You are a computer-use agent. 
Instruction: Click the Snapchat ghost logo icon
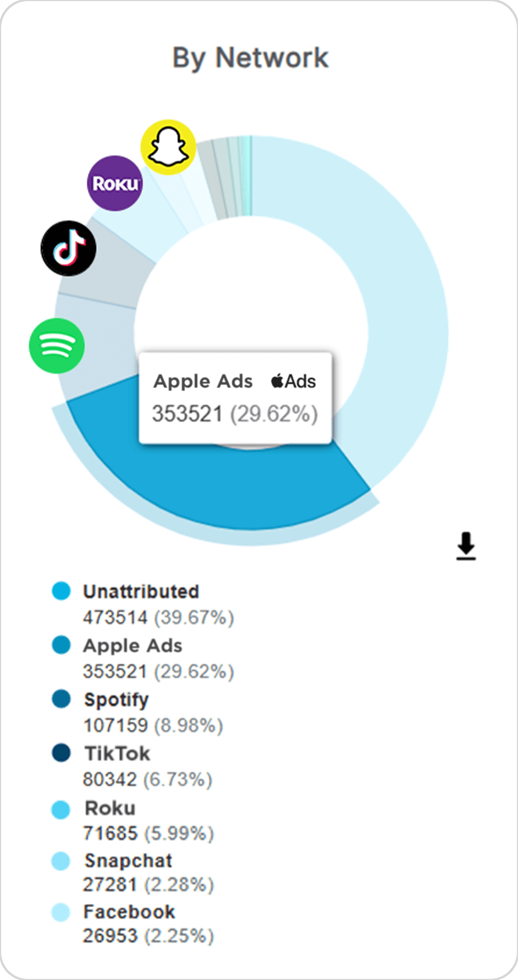(168, 147)
